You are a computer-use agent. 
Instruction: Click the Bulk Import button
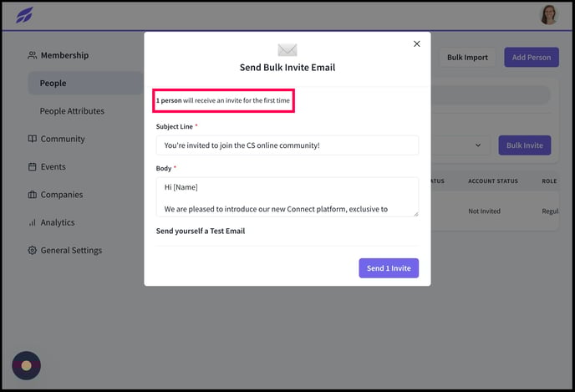click(467, 57)
